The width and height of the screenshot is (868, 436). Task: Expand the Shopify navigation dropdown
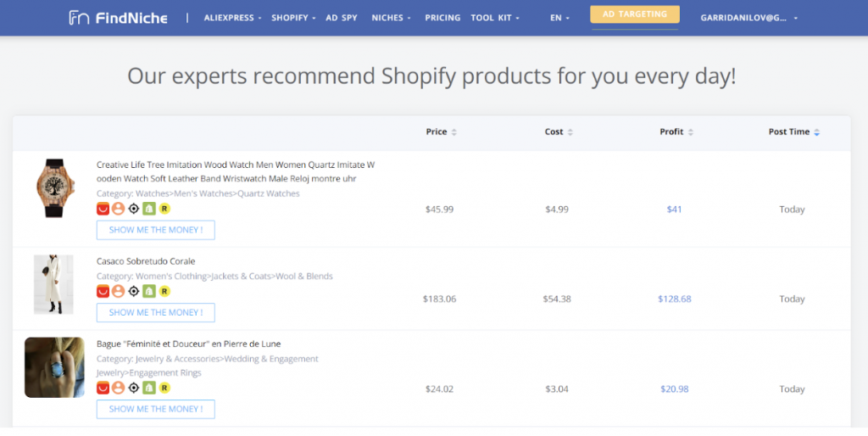coord(293,18)
